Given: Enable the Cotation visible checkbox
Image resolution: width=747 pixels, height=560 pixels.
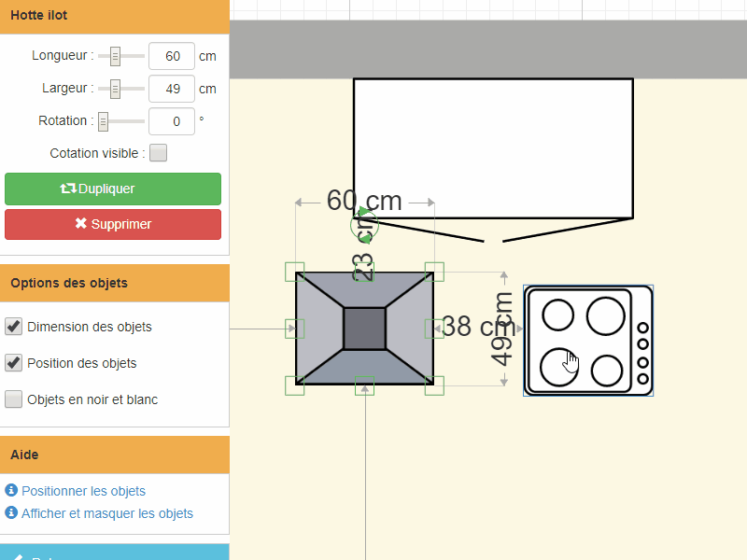Looking at the screenshot, I should (x=159, y=153).
